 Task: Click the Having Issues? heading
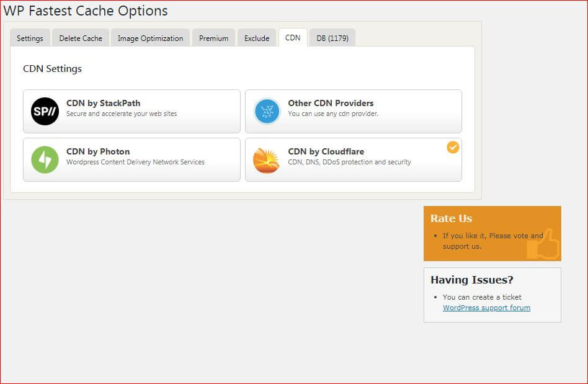click(472, 280)
